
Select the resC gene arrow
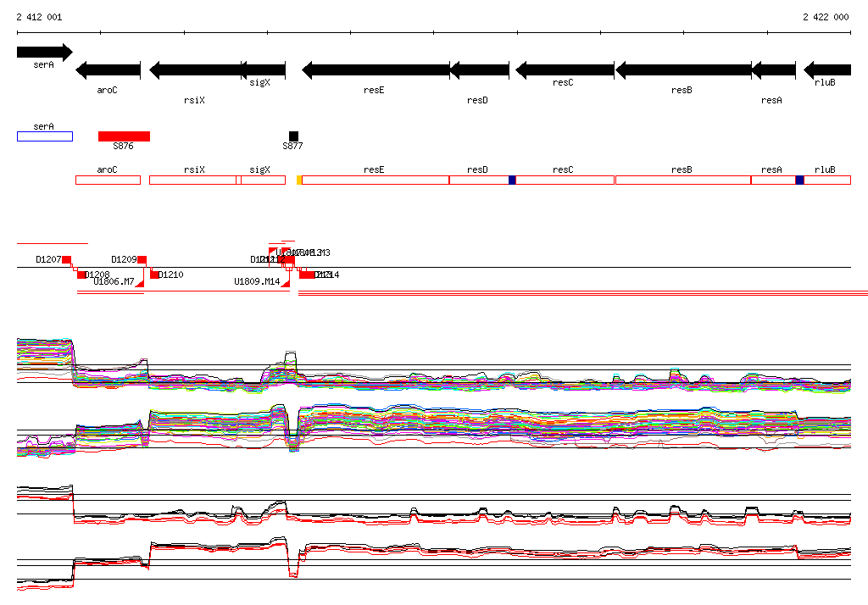[565, 70]
